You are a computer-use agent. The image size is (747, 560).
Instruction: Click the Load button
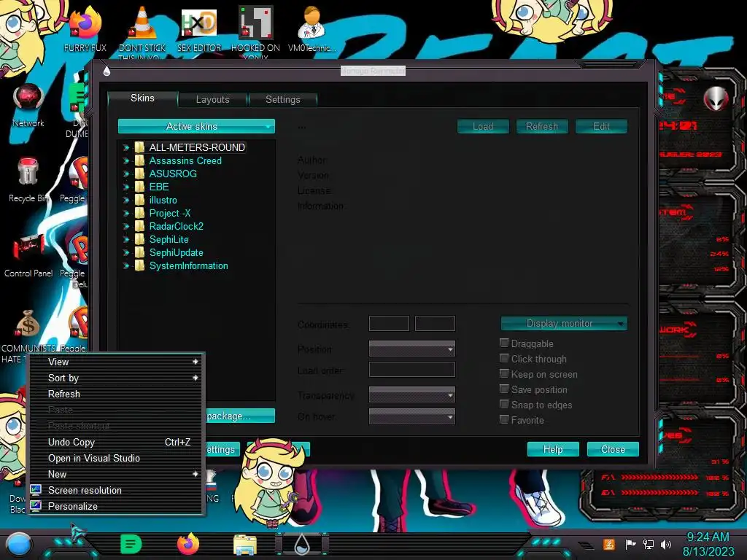coord(483,126)
